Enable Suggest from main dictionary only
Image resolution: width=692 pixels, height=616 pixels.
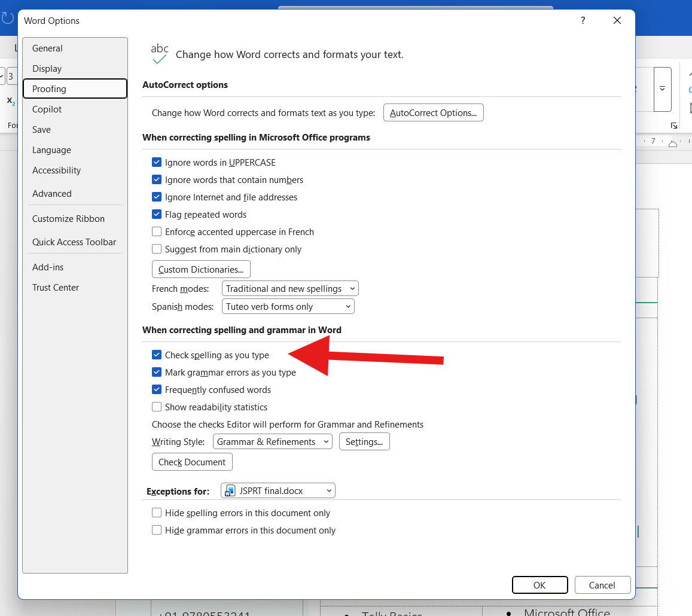coord(157,249)
